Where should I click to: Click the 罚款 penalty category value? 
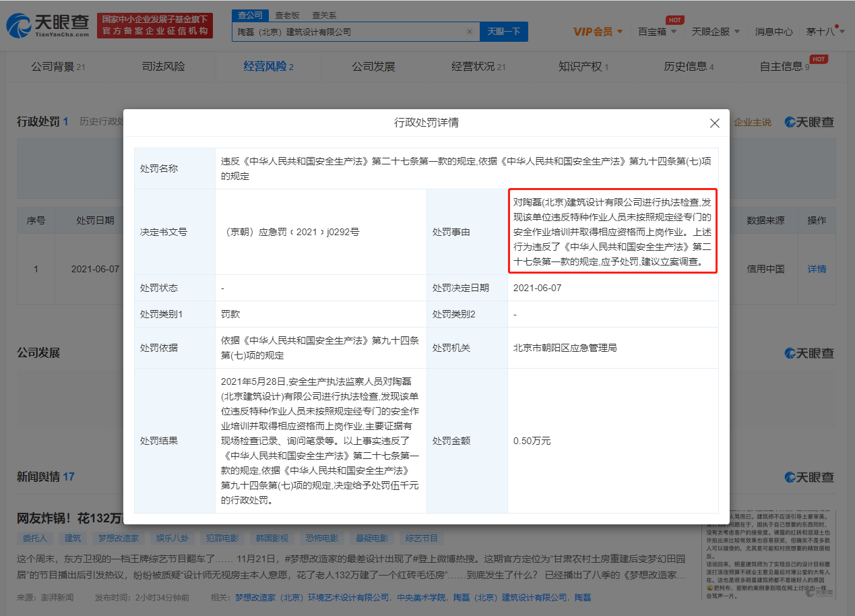[x=230, y=314]
